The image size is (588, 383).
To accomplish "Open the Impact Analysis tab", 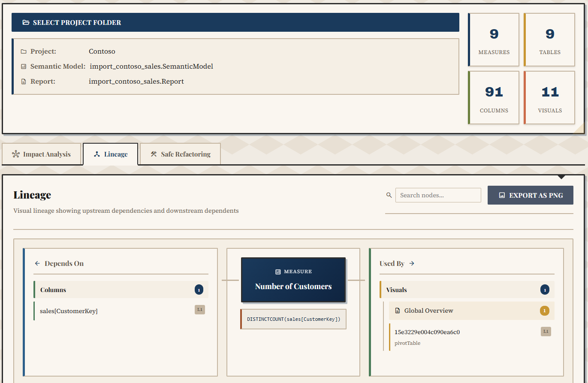I will (x=42, y=154).
